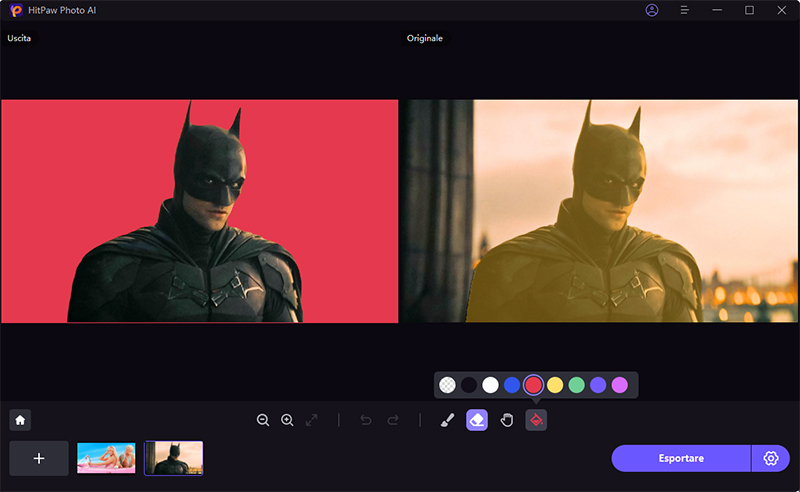
Task: Click the Esportare button
Action: (x=681, y=458)
